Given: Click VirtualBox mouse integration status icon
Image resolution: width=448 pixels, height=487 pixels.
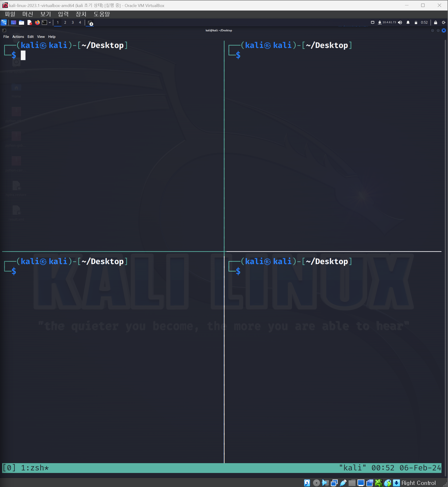Looking at the screenshot, I should (388, 483).
